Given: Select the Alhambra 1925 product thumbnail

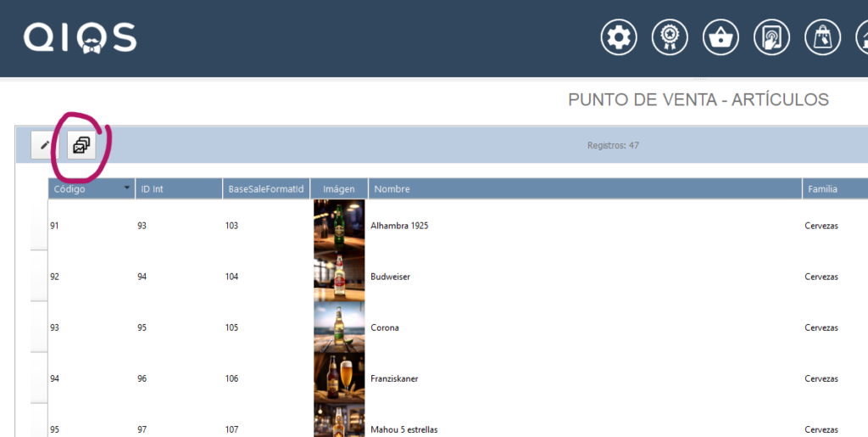Looking at the screenshot, I should [x=339, y=226].
